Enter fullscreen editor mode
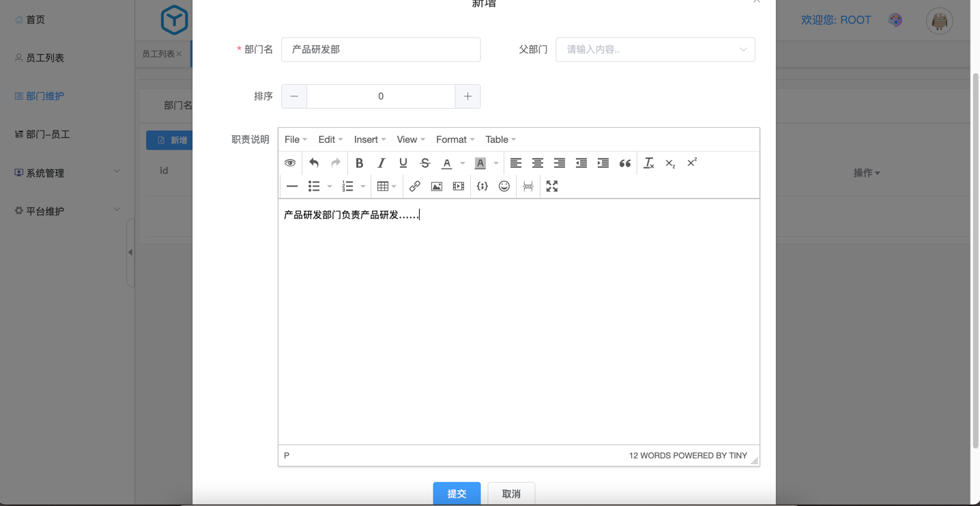The height and width of the screenshot is (506, 980). click(551, 186)
